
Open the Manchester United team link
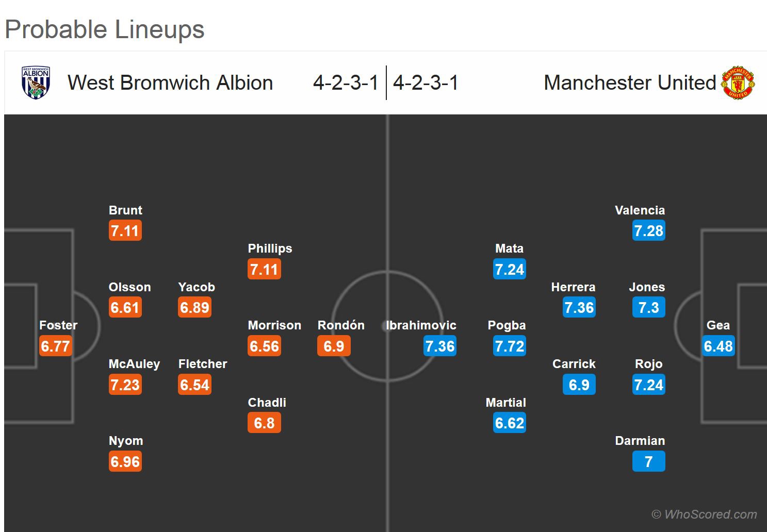pyautogui.click(x=630, y=82)
